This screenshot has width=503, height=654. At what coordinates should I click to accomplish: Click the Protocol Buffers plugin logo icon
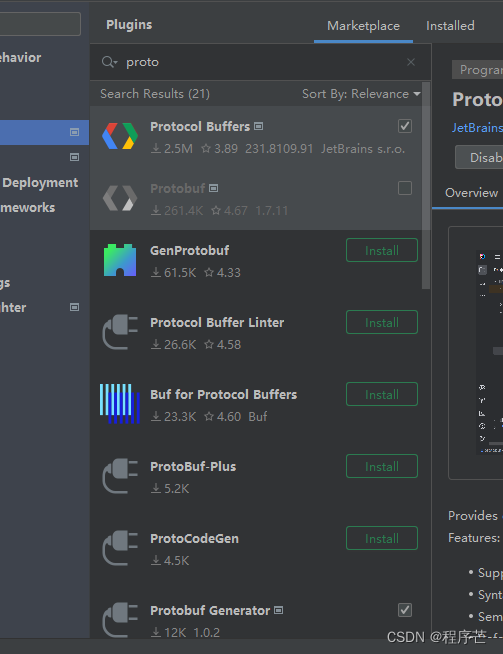click(120, 136)
